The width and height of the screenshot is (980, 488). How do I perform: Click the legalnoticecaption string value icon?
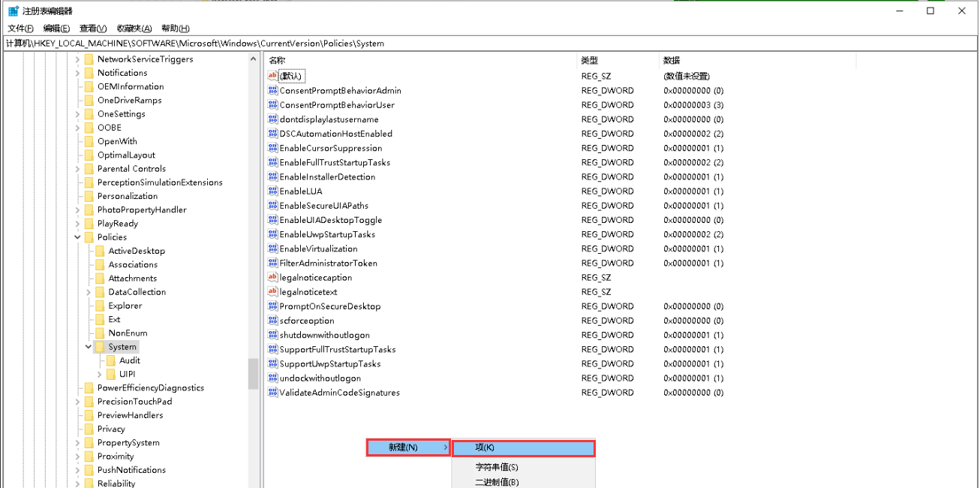point(273,278)
